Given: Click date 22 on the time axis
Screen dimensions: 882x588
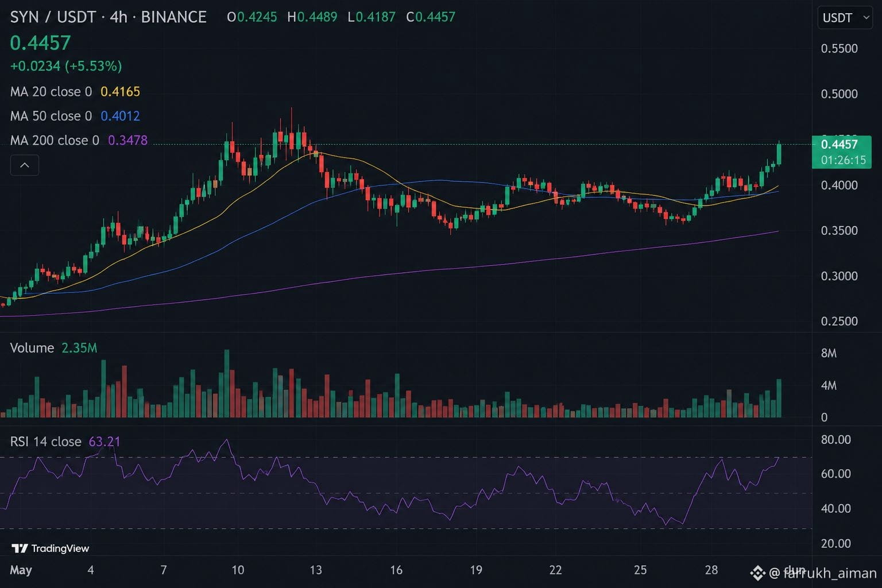Looking at the screenshot, I should (555, 570).
